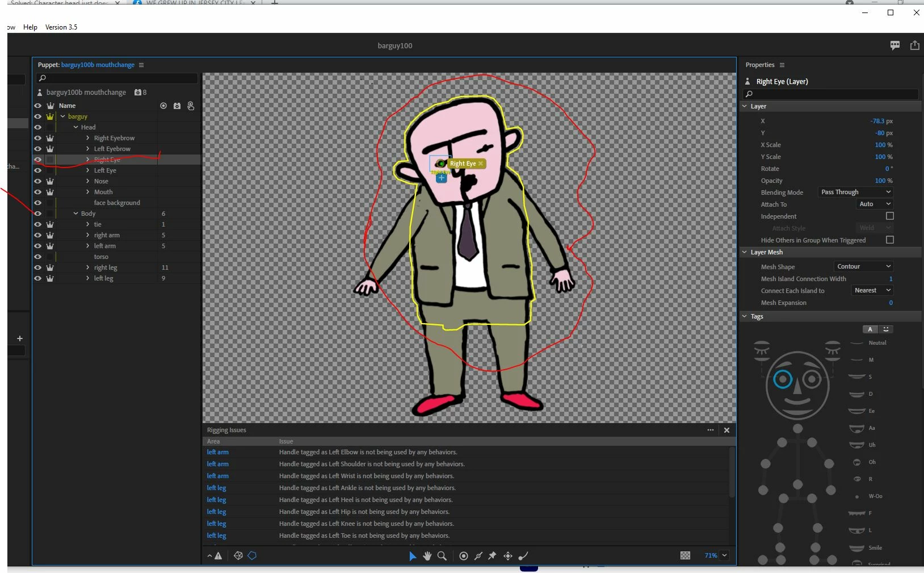Collapse the Body group
This screenshot has width=924, height=573.
click(75, 214)
